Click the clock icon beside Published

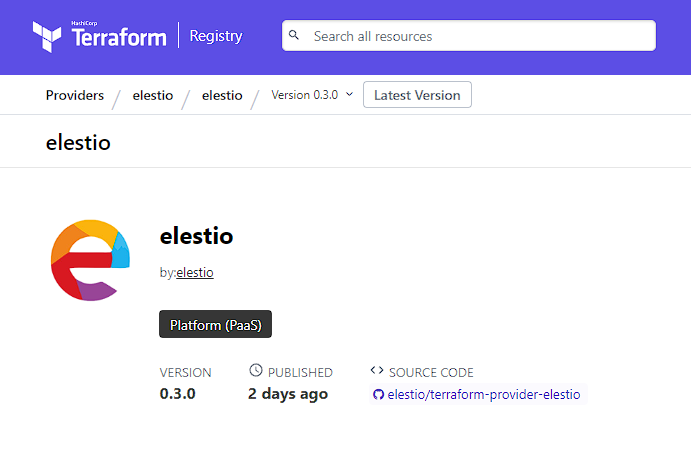pyautogui.click(x=256, y=371)
